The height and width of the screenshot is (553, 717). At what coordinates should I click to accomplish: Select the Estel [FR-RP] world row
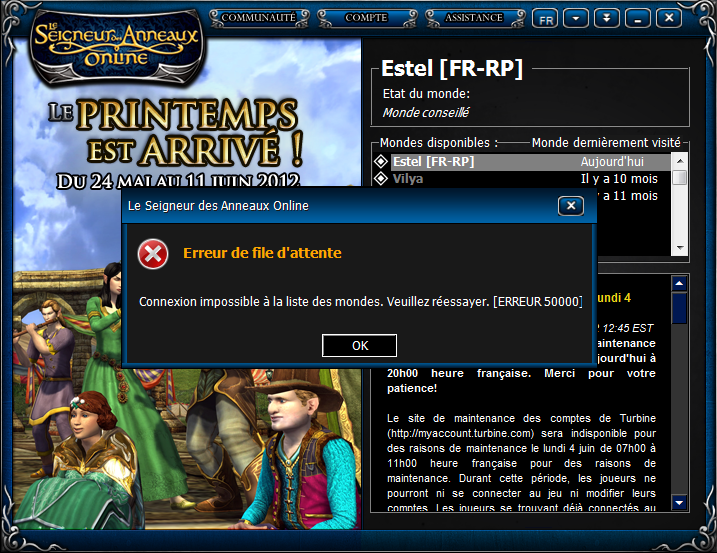tap(531, 162)
